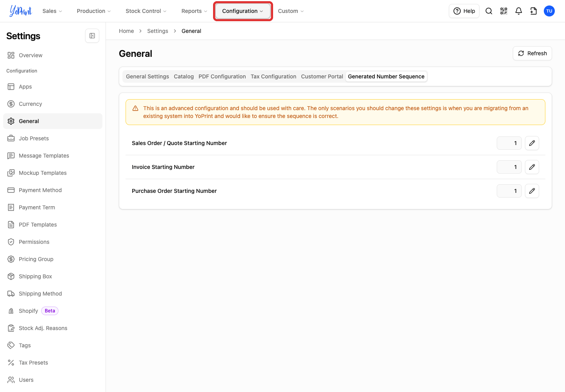
Task: Open Currency settings
Action: click(53, 104)
